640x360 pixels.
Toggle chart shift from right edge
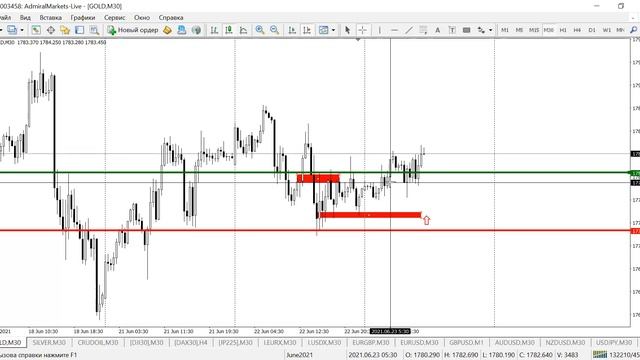tap(307, 30)
